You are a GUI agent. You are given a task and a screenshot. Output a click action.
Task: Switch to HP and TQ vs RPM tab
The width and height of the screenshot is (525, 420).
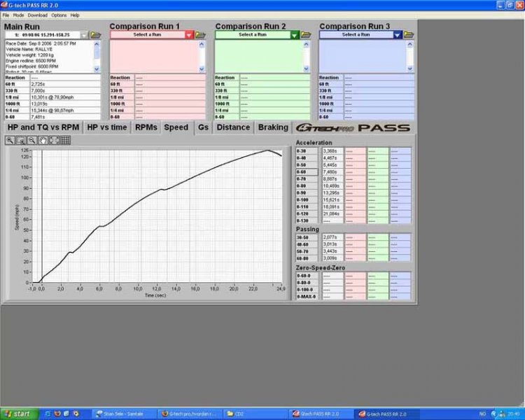click(42, 127)
